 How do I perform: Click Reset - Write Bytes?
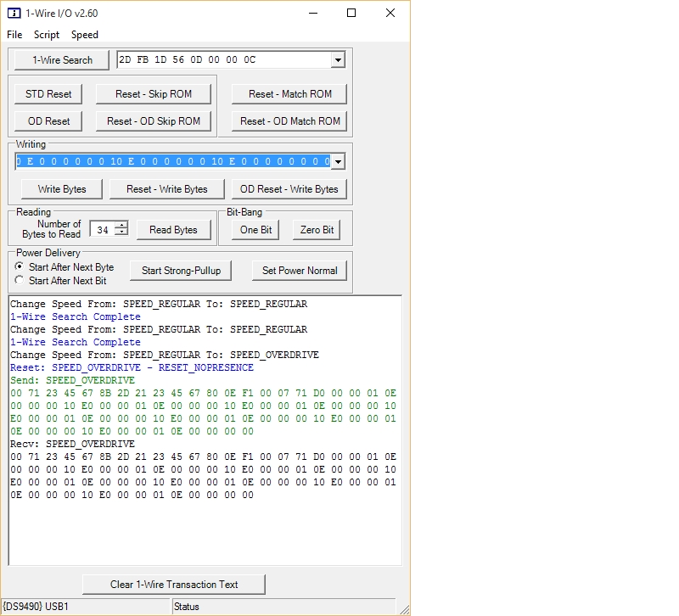click(166, 189)
